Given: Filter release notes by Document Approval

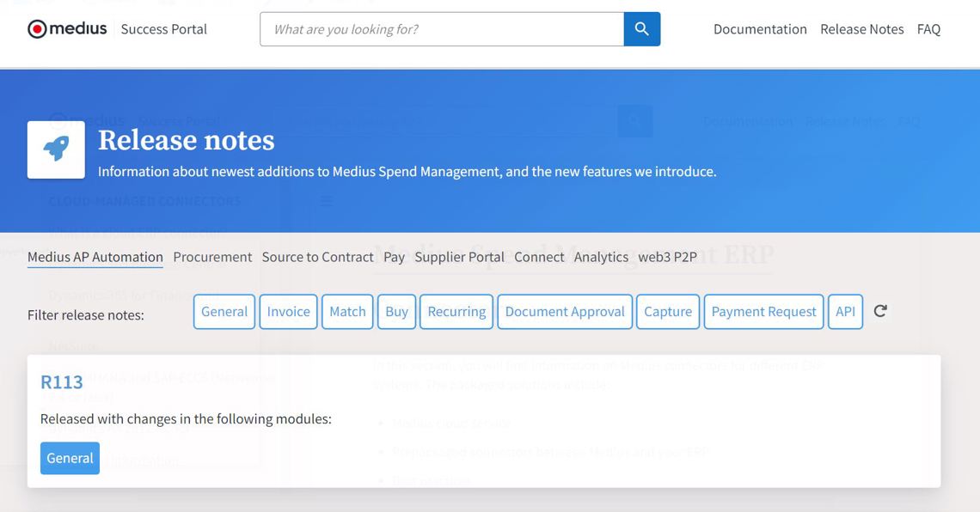Looking at the screenshot, I should click(x=565, y=312).
